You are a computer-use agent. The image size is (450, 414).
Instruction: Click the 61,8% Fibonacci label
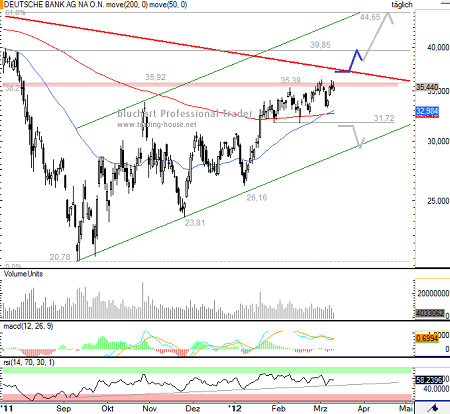click(x=15, y=13)
